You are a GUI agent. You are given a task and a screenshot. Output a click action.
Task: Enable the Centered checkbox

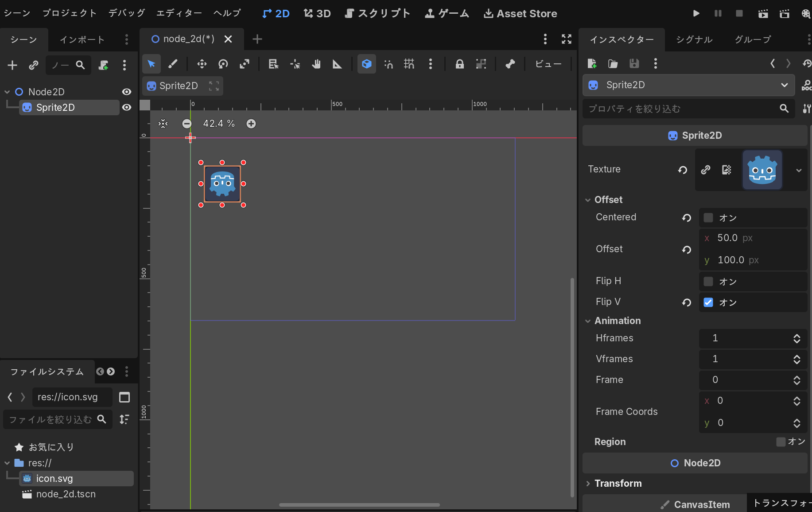click(x=708, y=218)
